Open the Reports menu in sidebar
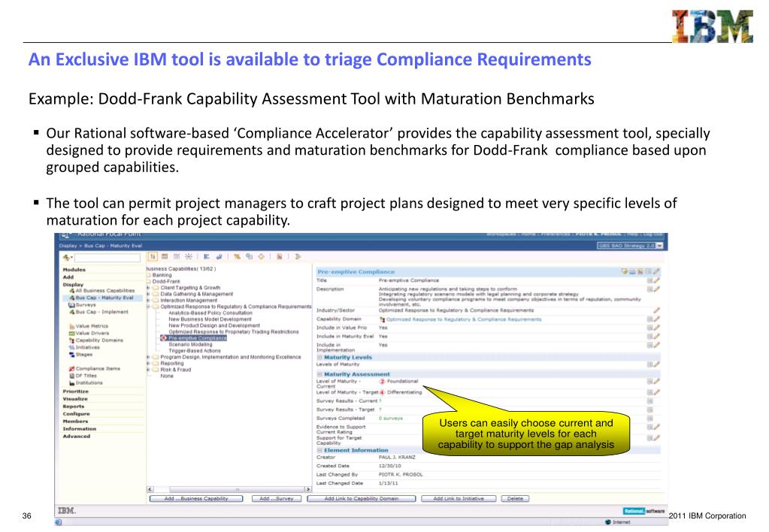This screenshot has width=769, height=532. (x=74, y=407)
